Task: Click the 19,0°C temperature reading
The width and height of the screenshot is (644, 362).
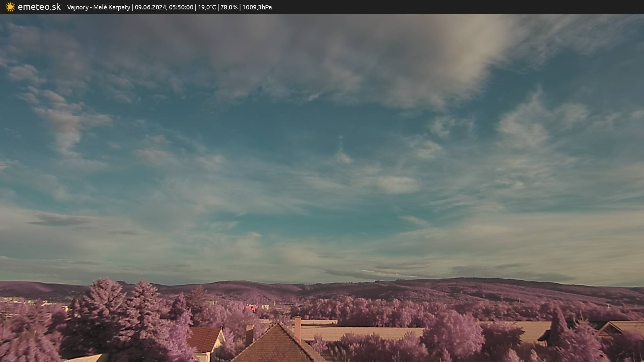Action: [207, 7]
